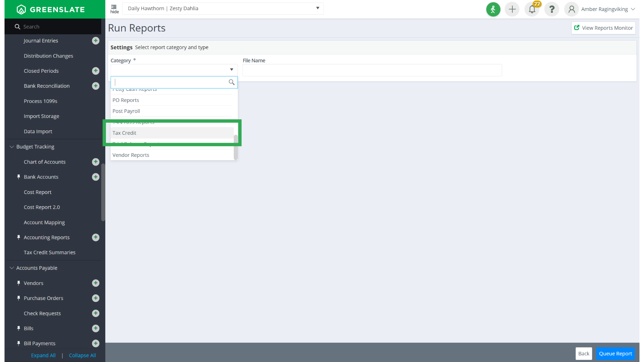Click the green running-person icon

coord(493,9)
